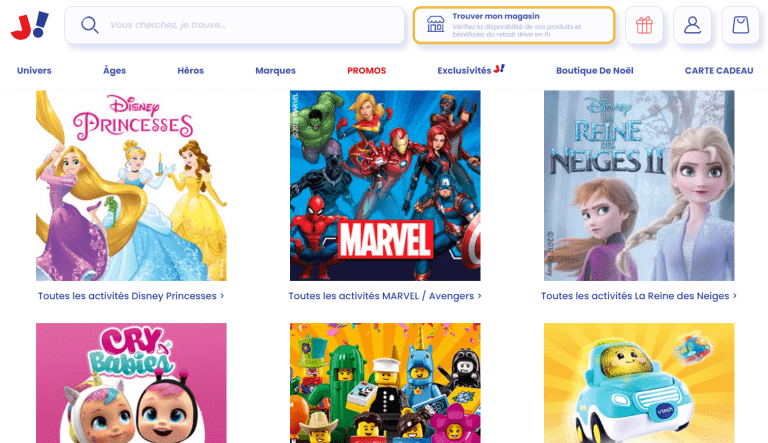Screen dimensions: 768x443
Task: Click the LEGO minifigures image
Action: coord(385,383)
